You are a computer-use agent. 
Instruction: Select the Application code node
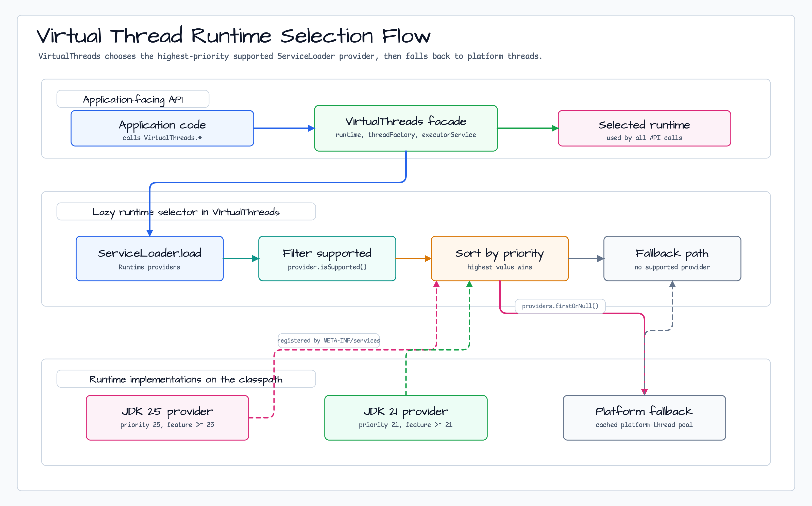tap(162, 128)
